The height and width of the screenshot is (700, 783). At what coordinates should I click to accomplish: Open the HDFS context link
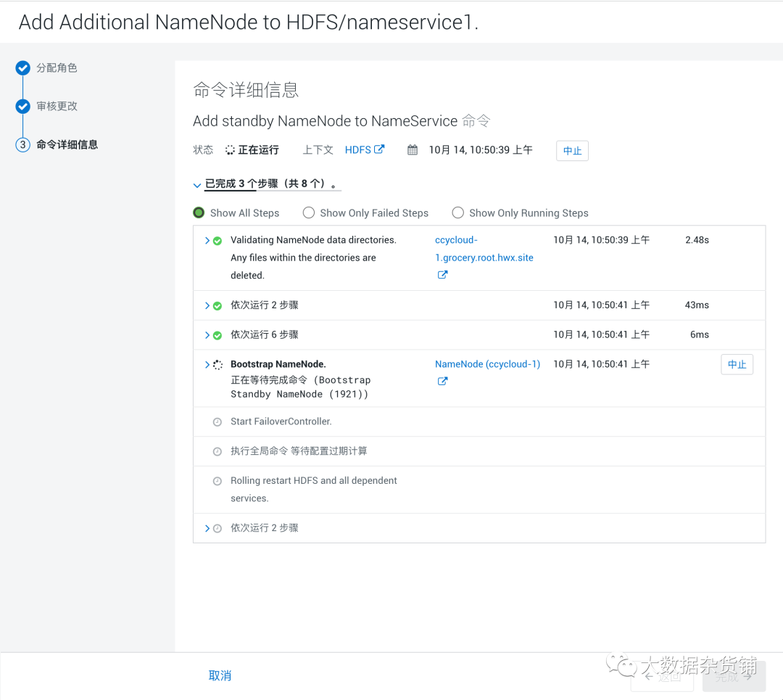[x=358, y=150]
